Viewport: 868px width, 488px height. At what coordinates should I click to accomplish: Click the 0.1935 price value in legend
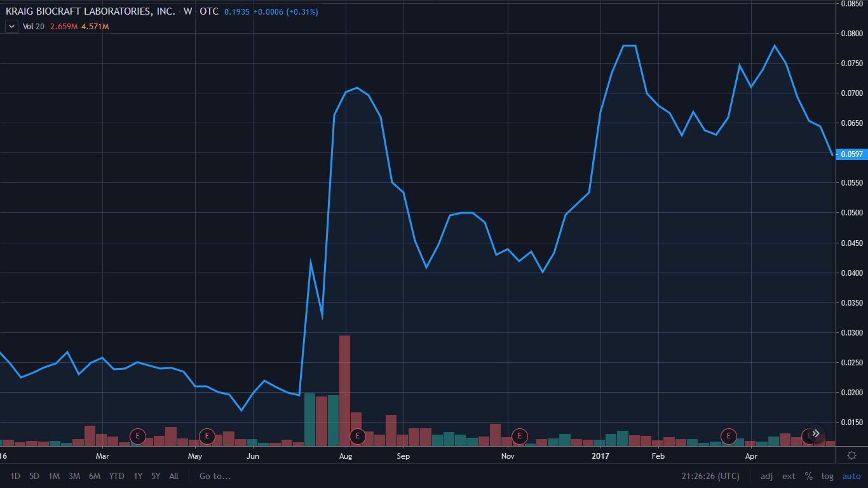(237, 12)
